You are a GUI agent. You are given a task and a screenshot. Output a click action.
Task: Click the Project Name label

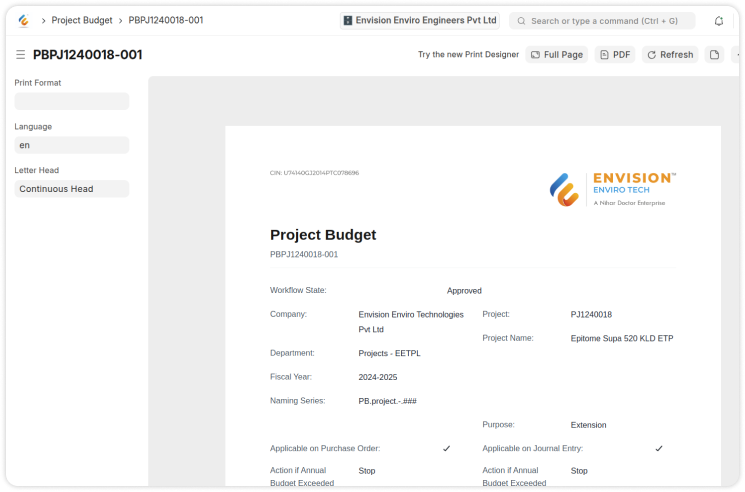click(x=508, y=338)
